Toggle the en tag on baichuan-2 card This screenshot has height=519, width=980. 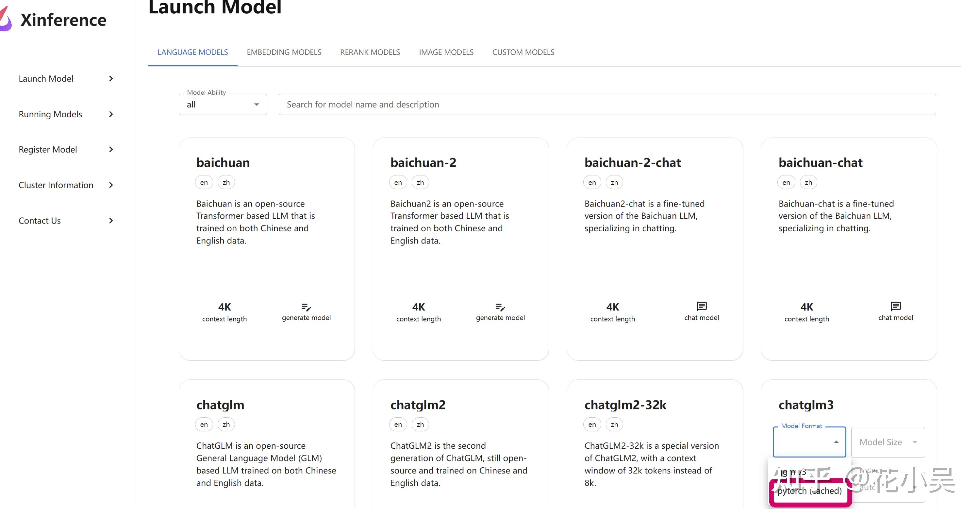(398, 183)
